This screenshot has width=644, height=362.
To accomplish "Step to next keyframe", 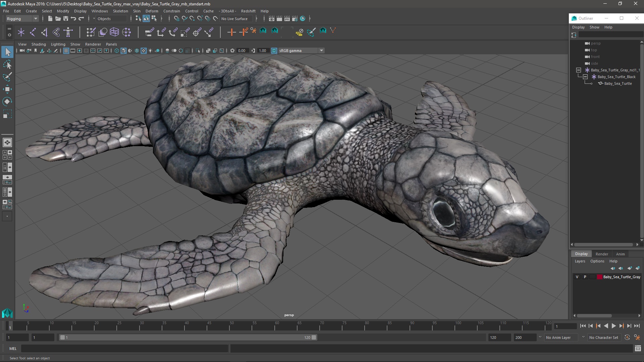I will point(621,326).
